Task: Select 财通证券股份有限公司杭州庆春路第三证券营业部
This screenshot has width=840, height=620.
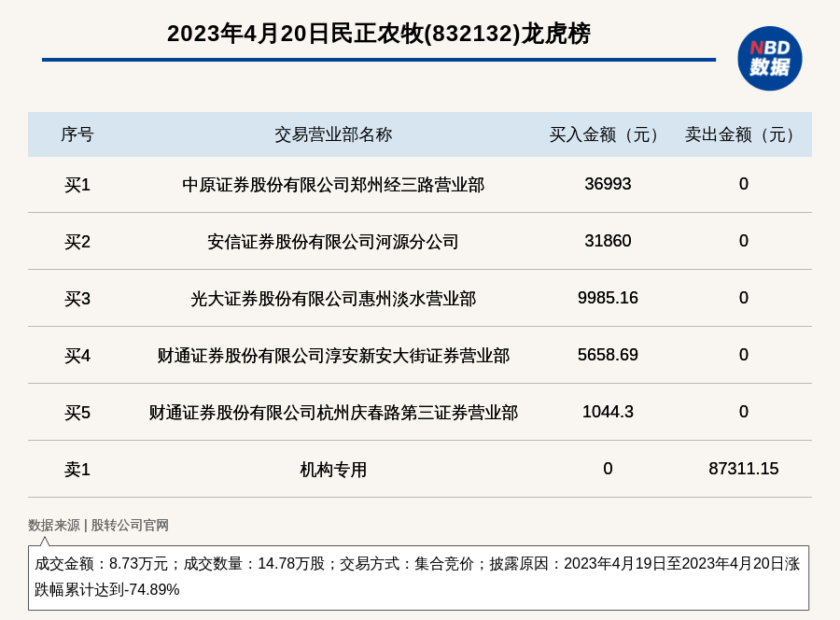Action: [x=333, y=413]
